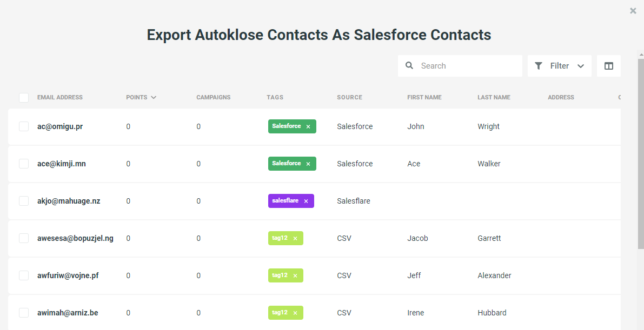The width and height of the screenshot is (644, 330).
Task: Click first name Irene
Action: pyautogui.click(x=416, y=313)
